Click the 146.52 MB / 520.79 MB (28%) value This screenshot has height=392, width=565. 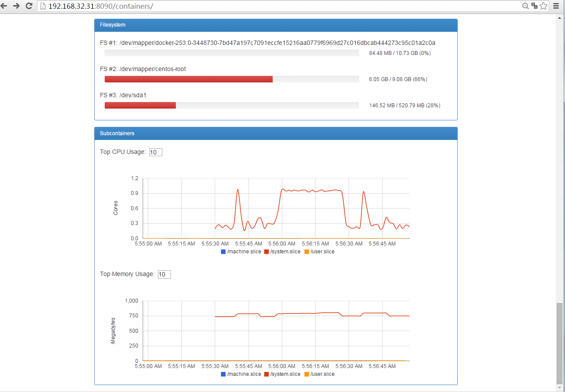[404, 106]
